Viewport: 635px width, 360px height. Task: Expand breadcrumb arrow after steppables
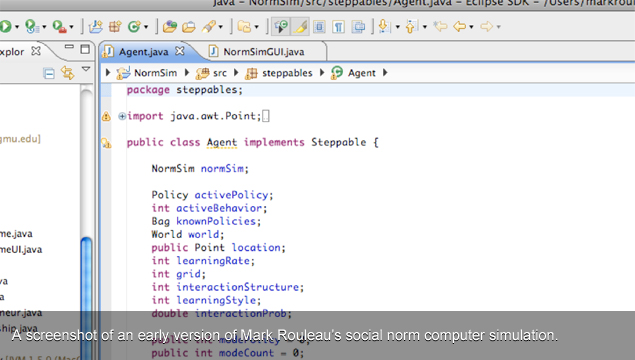[322, 72]
